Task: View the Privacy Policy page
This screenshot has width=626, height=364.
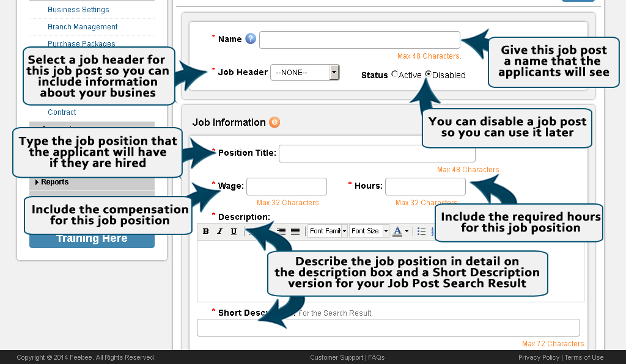Action: [539, 357]
